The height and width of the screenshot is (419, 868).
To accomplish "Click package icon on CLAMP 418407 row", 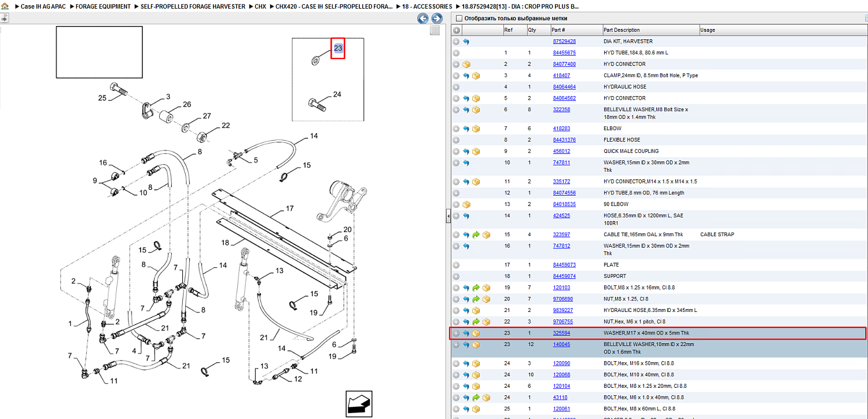I will (476, 76).
